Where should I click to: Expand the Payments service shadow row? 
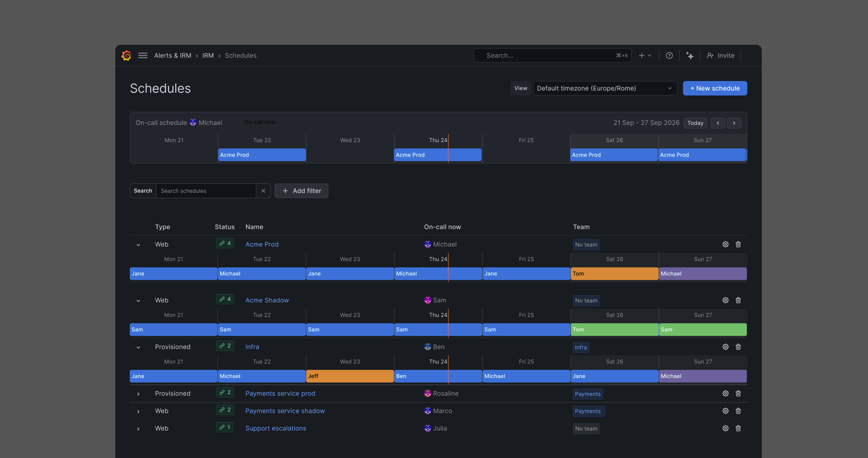click(138, 411)
